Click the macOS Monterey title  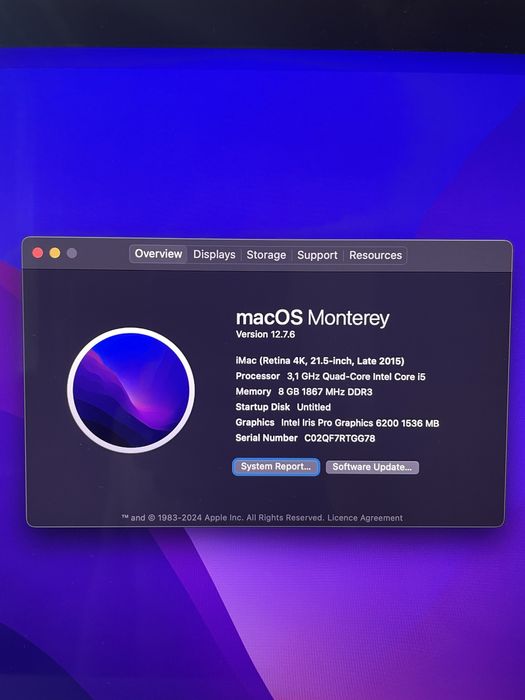312,318
